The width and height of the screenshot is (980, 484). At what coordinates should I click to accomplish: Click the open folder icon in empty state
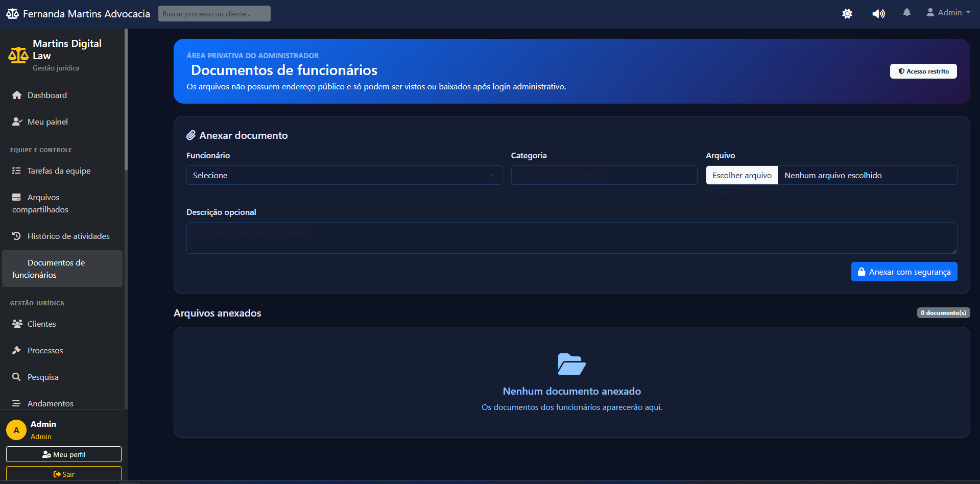pos(571,364)
